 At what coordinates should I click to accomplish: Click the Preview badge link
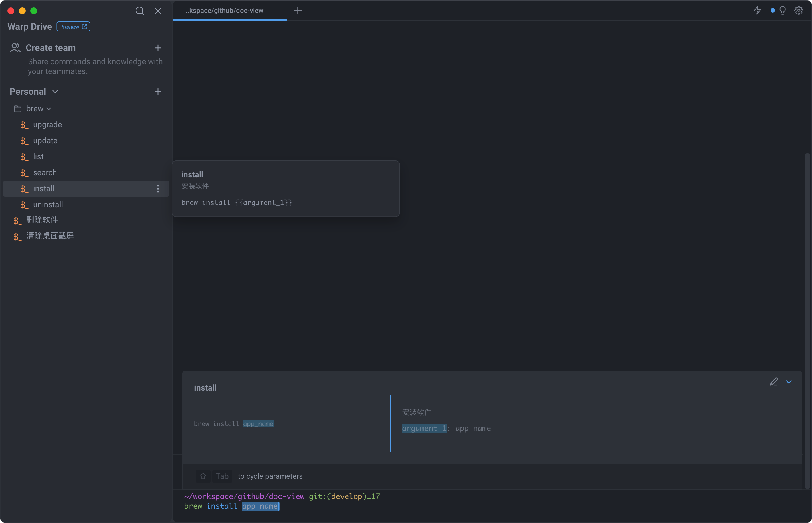pos(73,27)
